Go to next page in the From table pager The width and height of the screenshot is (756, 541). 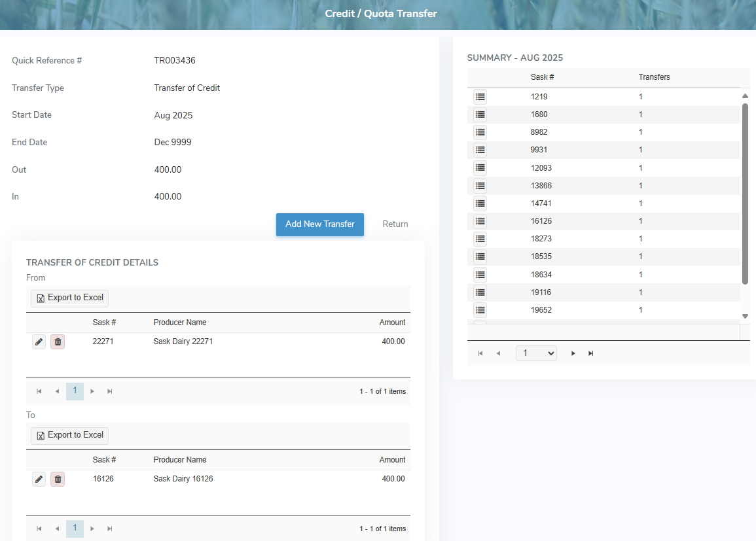pos(92,391)
